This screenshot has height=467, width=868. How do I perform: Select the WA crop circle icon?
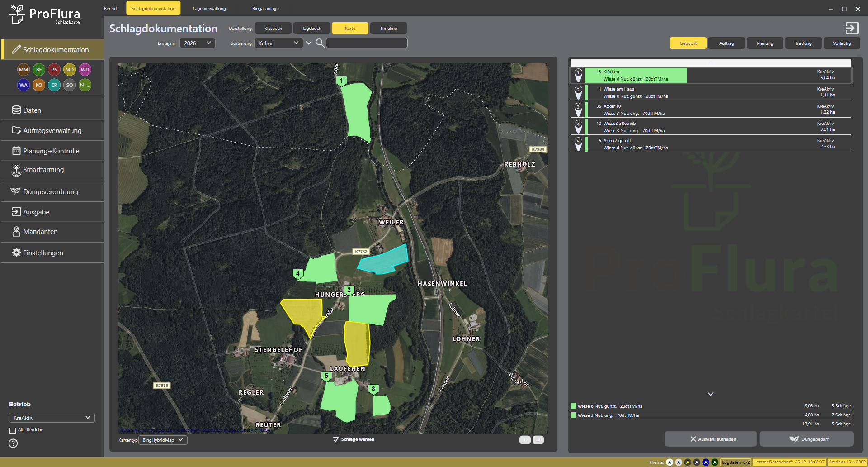click(24, 85)
